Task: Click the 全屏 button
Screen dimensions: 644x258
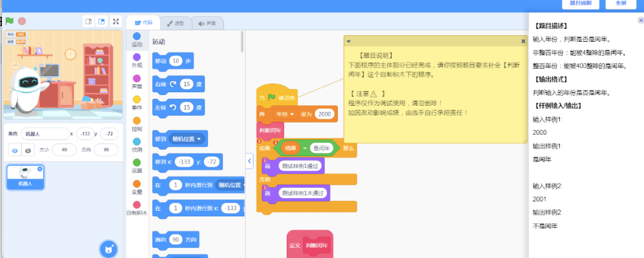Action: (620, 3)
